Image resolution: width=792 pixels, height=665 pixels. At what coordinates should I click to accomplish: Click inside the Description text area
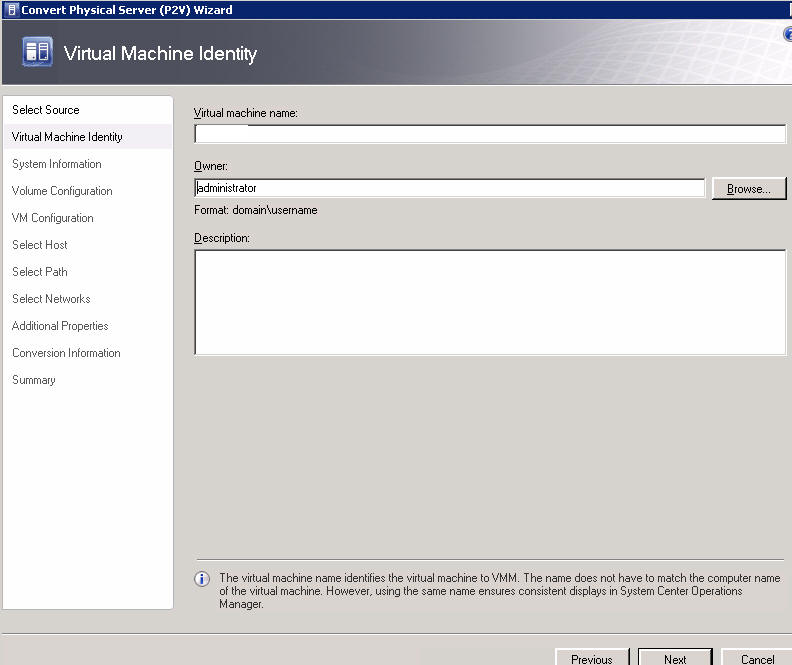point(490,302)
